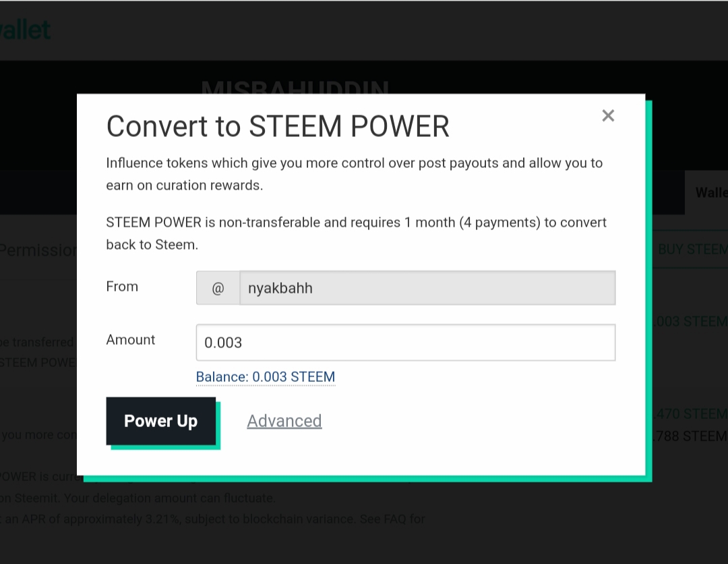The height and width of the screenshot is (564, 728).
Task: Open the Advanced link
Action: [x=284, y=421]
